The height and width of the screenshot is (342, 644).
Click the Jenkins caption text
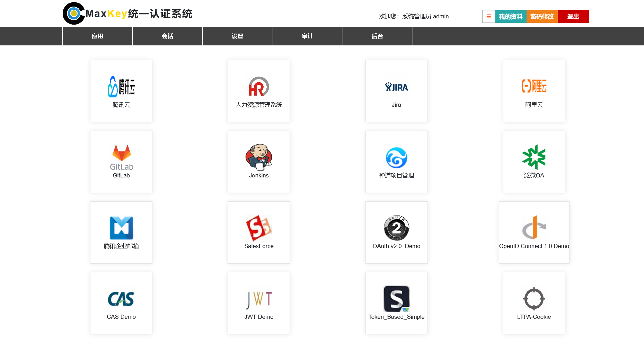pyautogui.click(x=259, y=175)
